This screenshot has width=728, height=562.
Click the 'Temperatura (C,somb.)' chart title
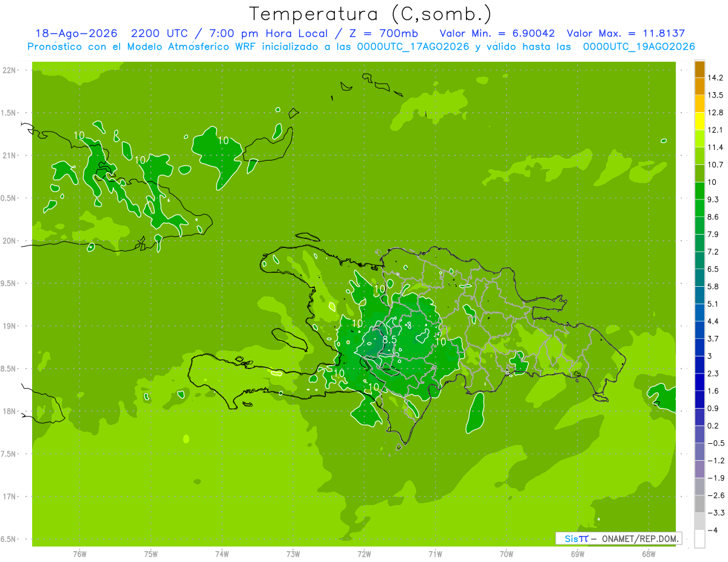(x=371, y=14)
